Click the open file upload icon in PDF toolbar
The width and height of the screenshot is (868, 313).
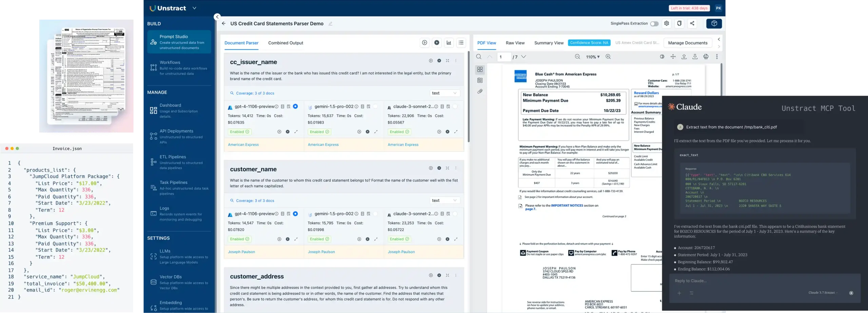(684, 57)
